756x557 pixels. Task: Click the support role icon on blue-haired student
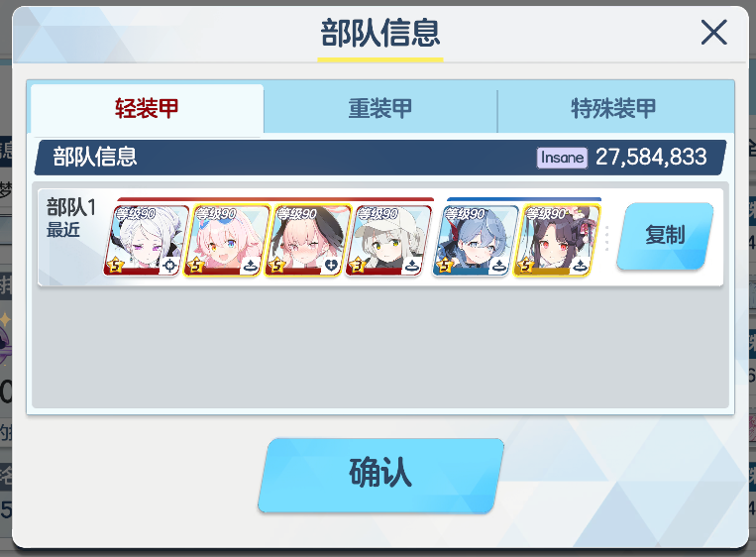click(x=499, y=266)
